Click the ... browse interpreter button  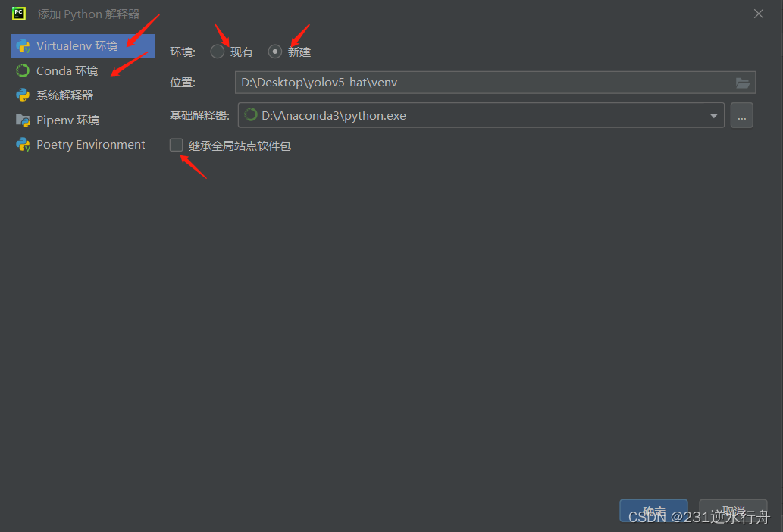[x=741, y=115]
